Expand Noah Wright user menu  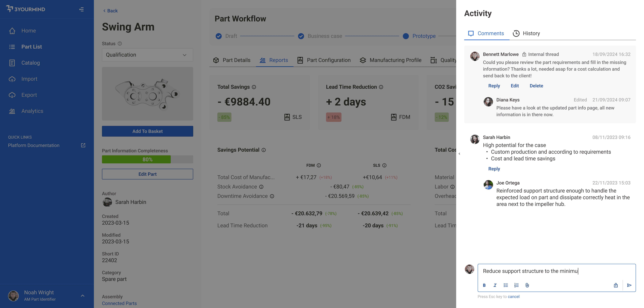pyautogui.click(x=83, y=296)
